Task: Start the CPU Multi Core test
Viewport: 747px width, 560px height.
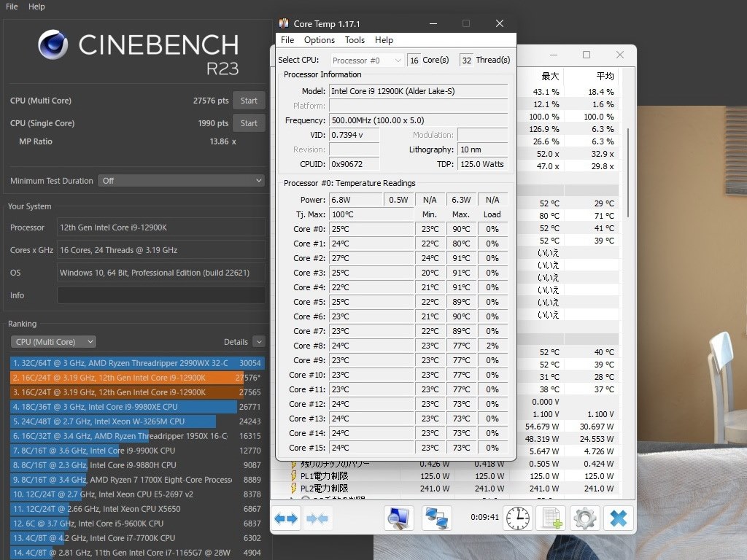Action: click(x=249, y=101)
